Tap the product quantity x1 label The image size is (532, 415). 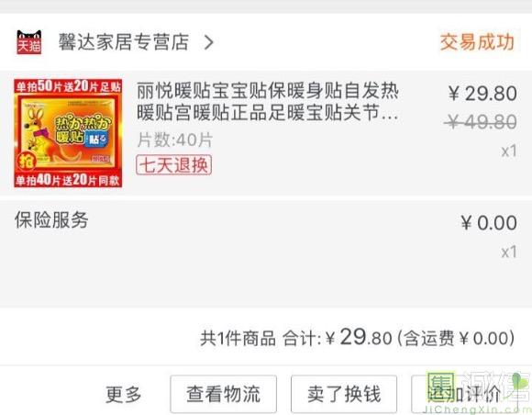click(x=509, y=151)
